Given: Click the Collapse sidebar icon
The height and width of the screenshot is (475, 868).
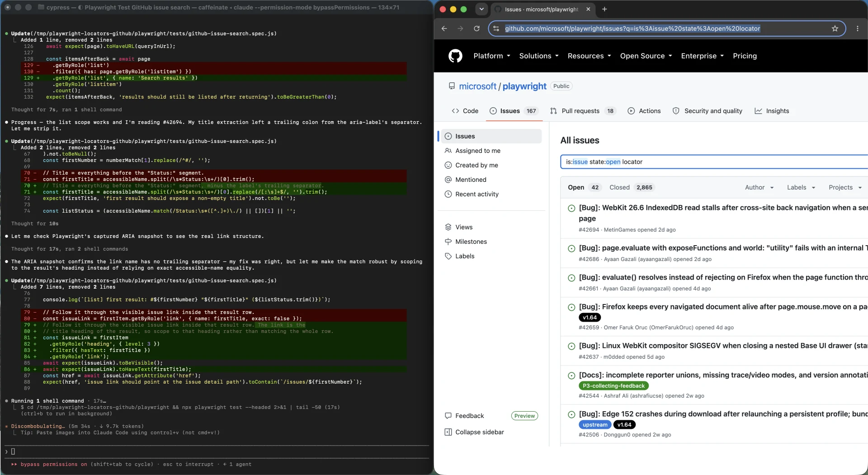Looking at the screenshot, I should point(448,432).
